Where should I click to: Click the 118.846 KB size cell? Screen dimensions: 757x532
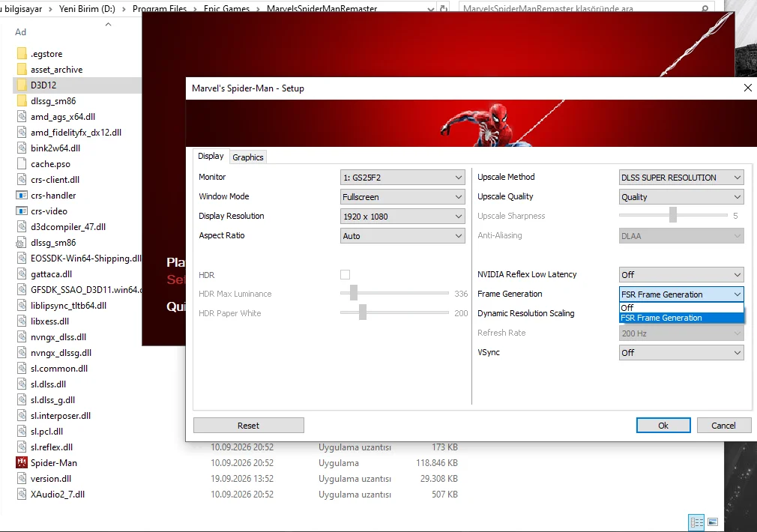[437, 463]
